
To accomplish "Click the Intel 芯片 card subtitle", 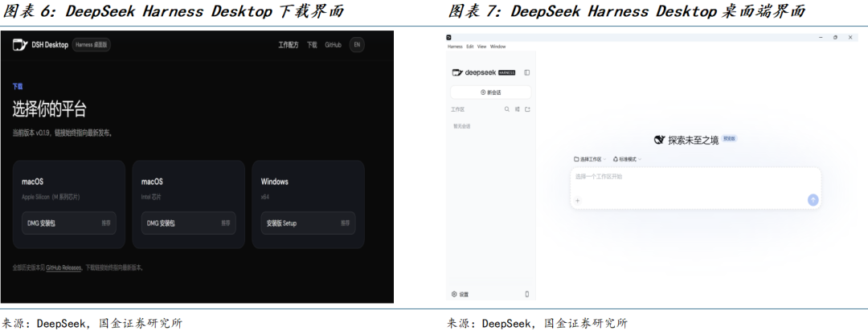I will click(151, 197).
